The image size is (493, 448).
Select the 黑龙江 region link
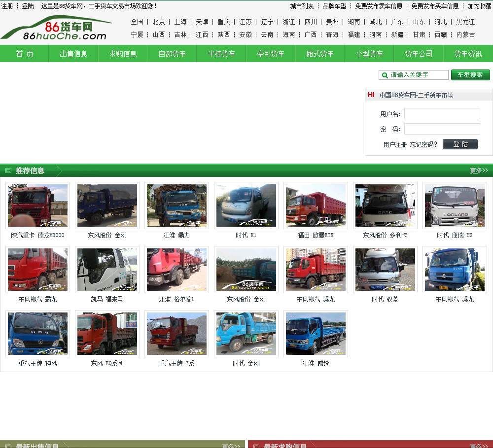(x=466, y=22)
